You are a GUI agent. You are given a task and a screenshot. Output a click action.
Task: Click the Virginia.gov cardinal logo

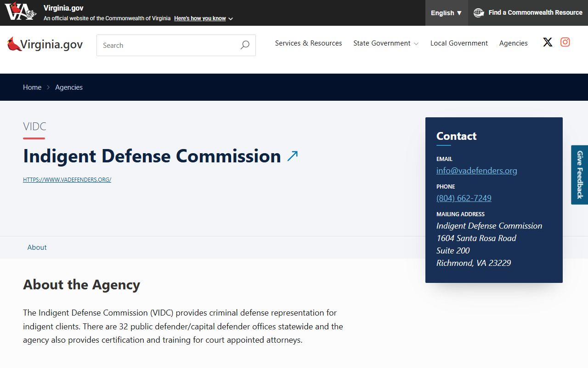pyautogui.click(x=45, y=44)
